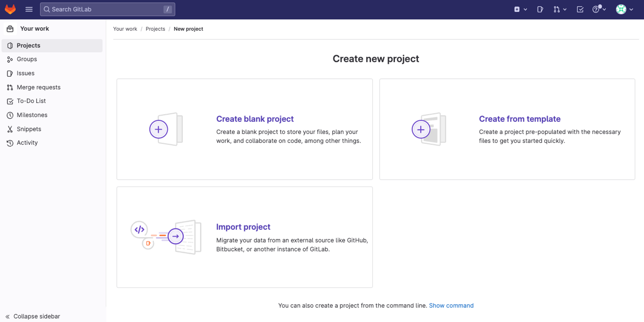
Task: Click the 'Create a blank project to store' description
Action: point(289,136)
